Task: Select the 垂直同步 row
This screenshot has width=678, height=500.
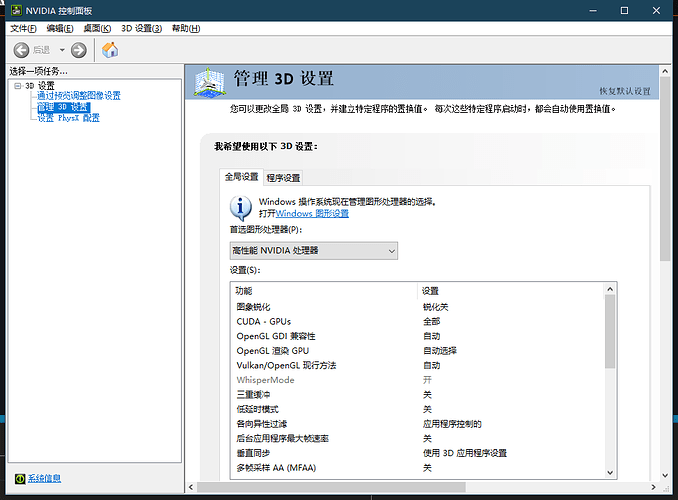Action: (x=417, y=453)
